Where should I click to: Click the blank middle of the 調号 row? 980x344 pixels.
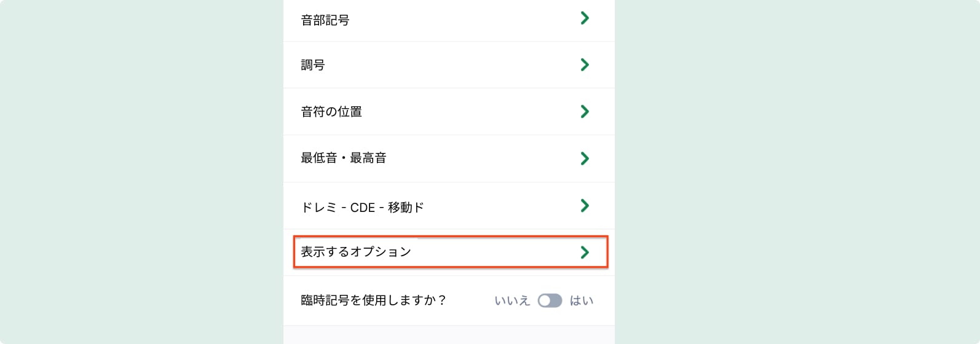[449, 65]
